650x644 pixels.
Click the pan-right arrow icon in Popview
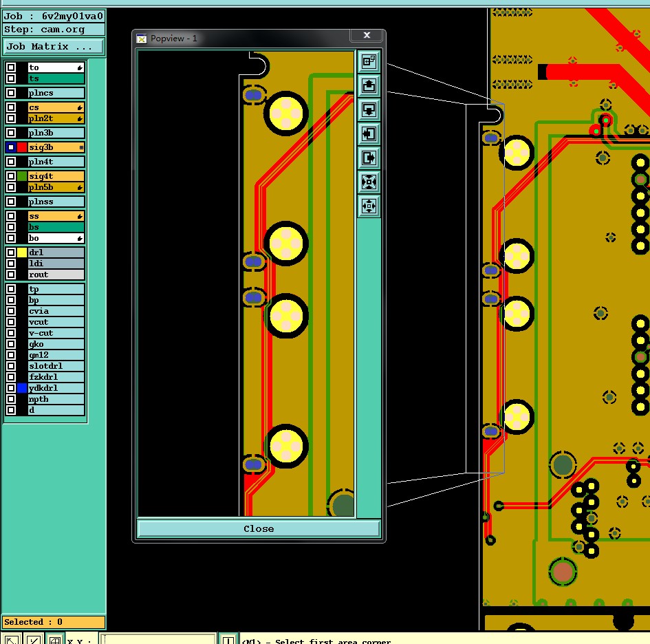(x=369, y=158)
